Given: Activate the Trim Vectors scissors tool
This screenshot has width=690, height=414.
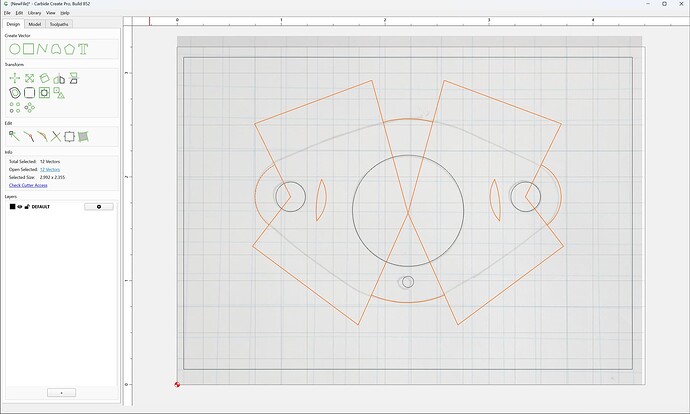Looking at the screenshot, I should click(55, 136).
